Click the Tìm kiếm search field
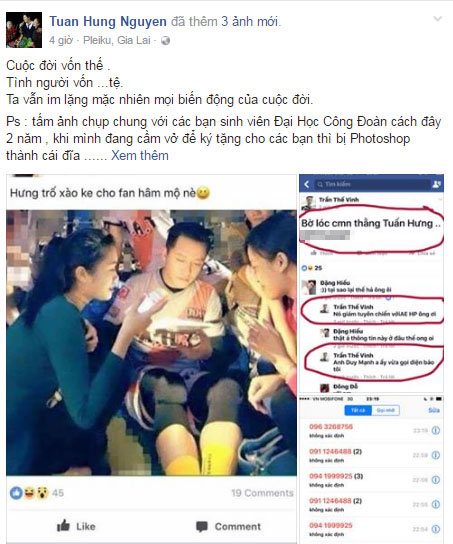 click(371, 184)
